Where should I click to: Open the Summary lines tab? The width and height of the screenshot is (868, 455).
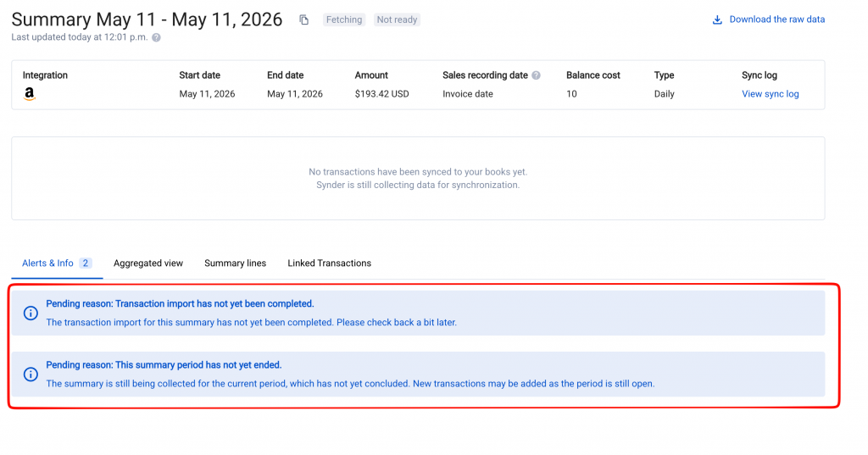coord(236,264)
